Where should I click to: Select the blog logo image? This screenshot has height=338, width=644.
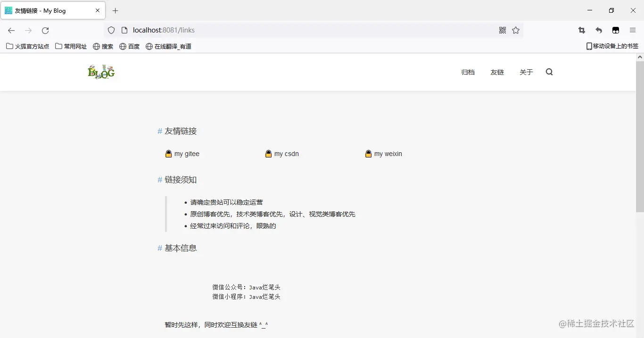(x=101, y=72)
